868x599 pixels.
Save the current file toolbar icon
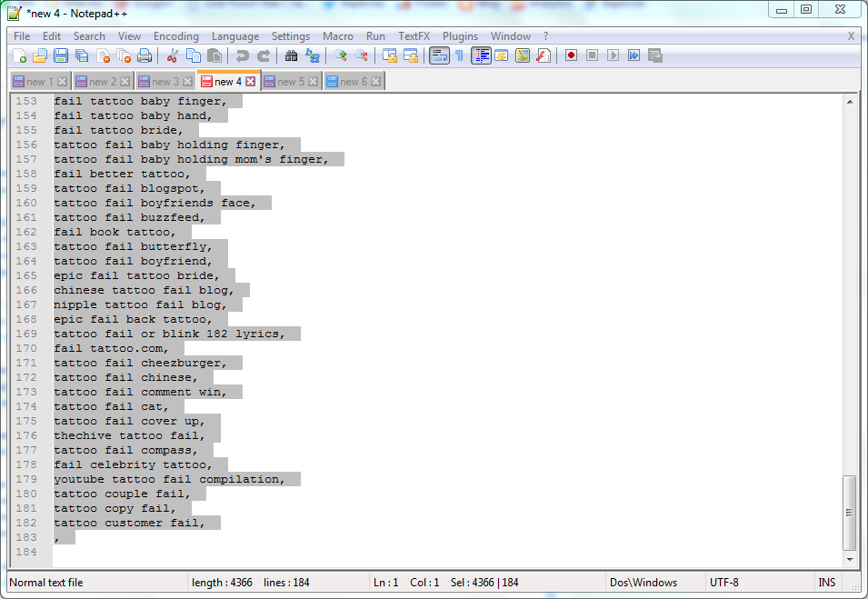pyautogui.click(x=61, y=55)
